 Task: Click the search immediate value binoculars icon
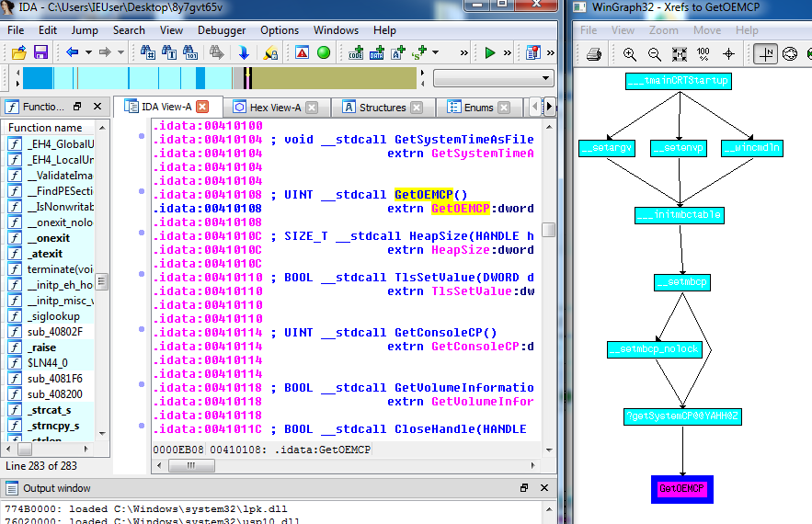point(147,52)
